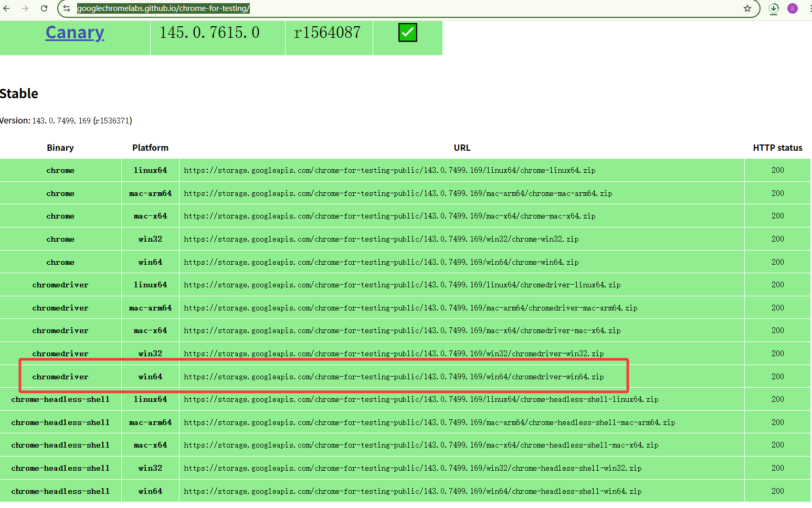This screenshot has height=508, width=812.
Task: Select the chromedriver-mac-arm64.zip URL
Action: [410, 308]
